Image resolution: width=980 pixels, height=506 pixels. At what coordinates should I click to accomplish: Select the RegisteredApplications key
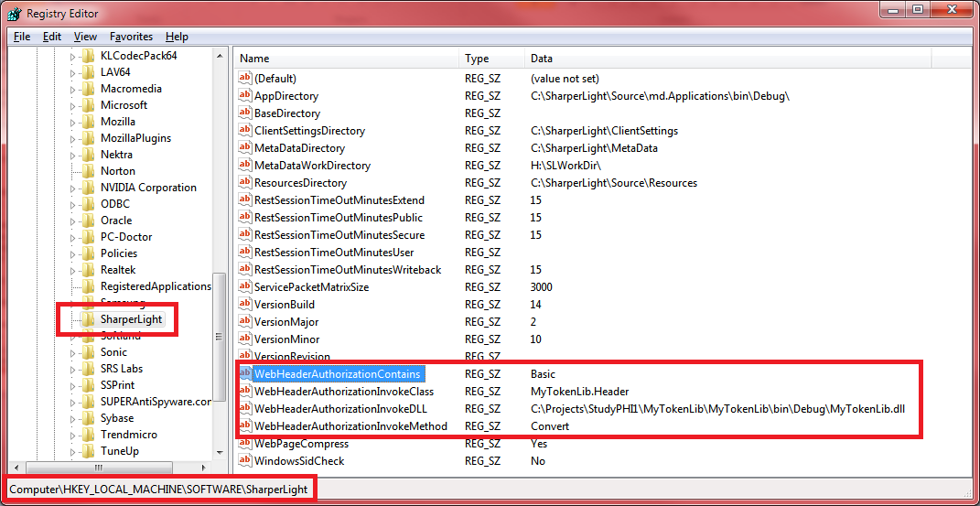pyautogui.click(x=156, y=286)
